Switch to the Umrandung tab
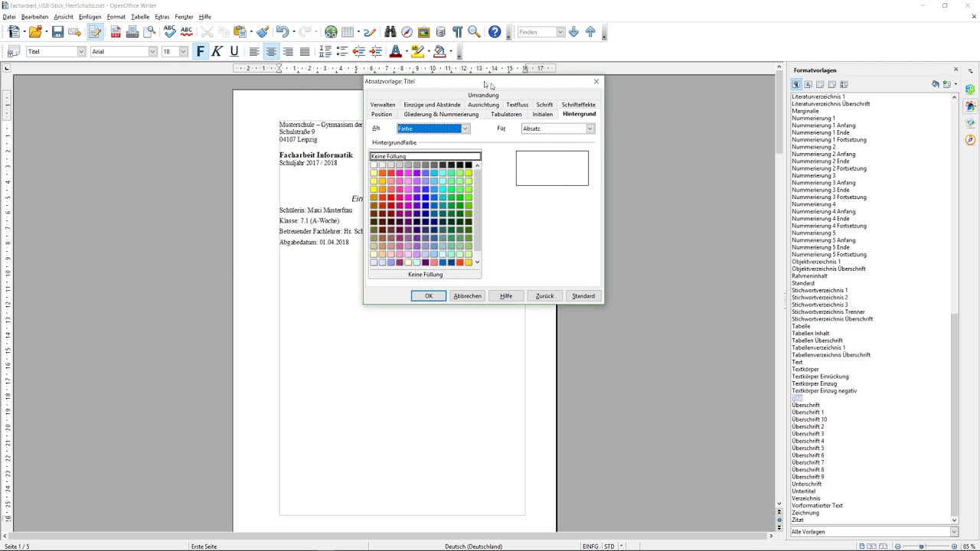This screenshot has width=980, height=551. coord(483,95)
